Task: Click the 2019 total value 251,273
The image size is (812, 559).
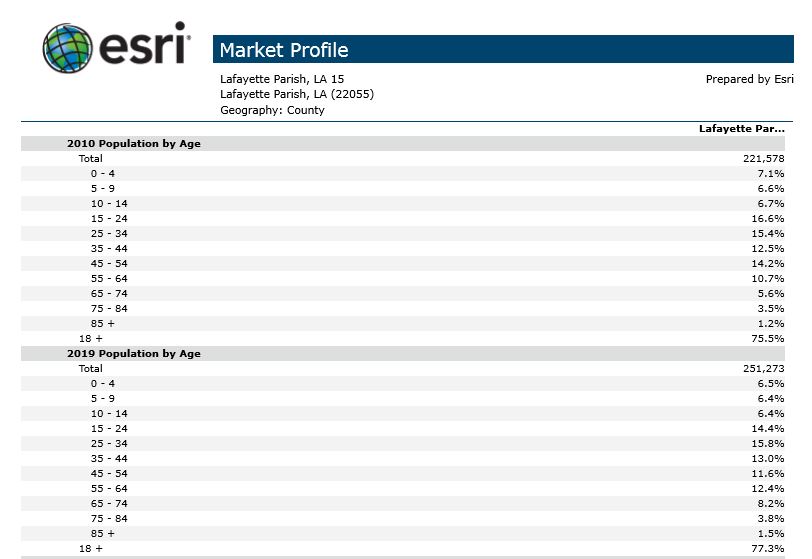Action: coord(764,369)
